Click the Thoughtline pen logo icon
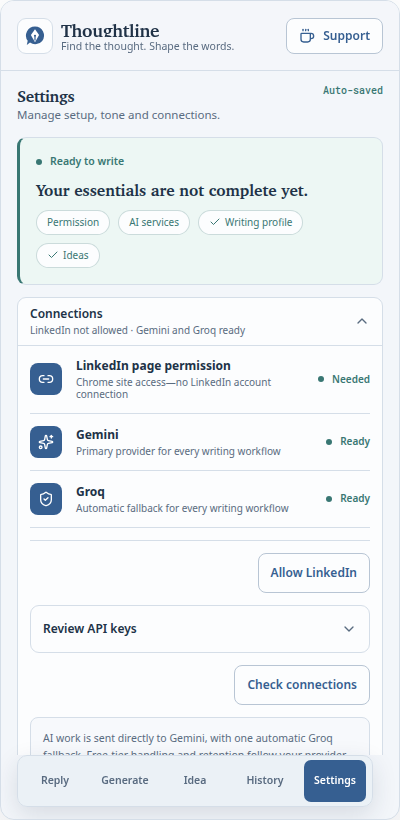 tap(35, 36)
